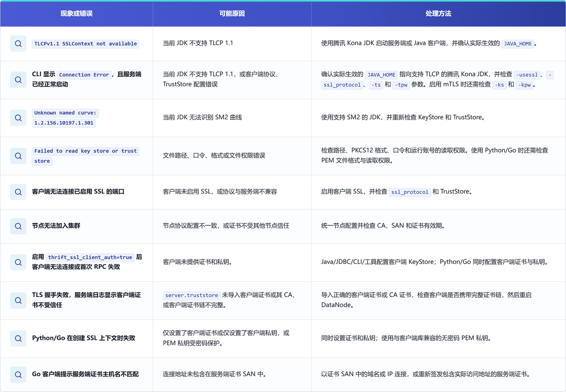Select the server.truststore code label
Viewport: 566px width, 392px height.
[x=191, y=295]
